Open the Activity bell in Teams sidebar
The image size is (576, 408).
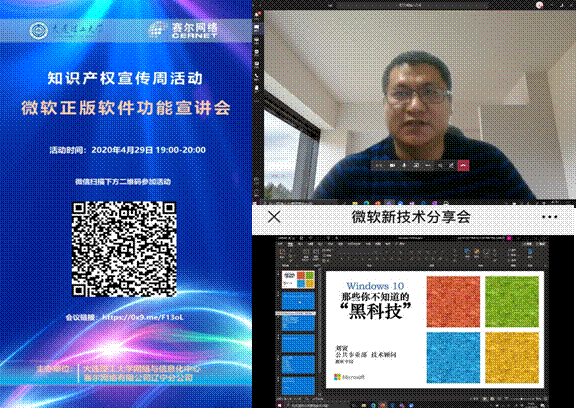pos(258,15)
